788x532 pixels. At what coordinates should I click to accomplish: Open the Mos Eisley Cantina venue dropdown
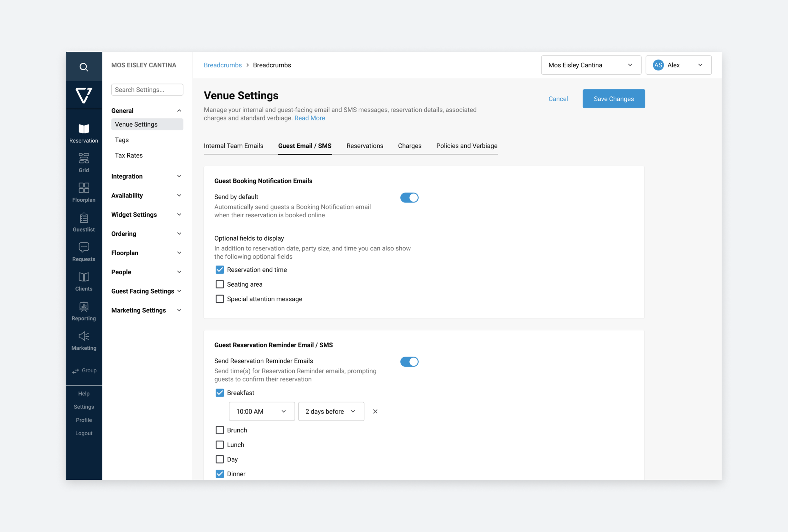591,65
